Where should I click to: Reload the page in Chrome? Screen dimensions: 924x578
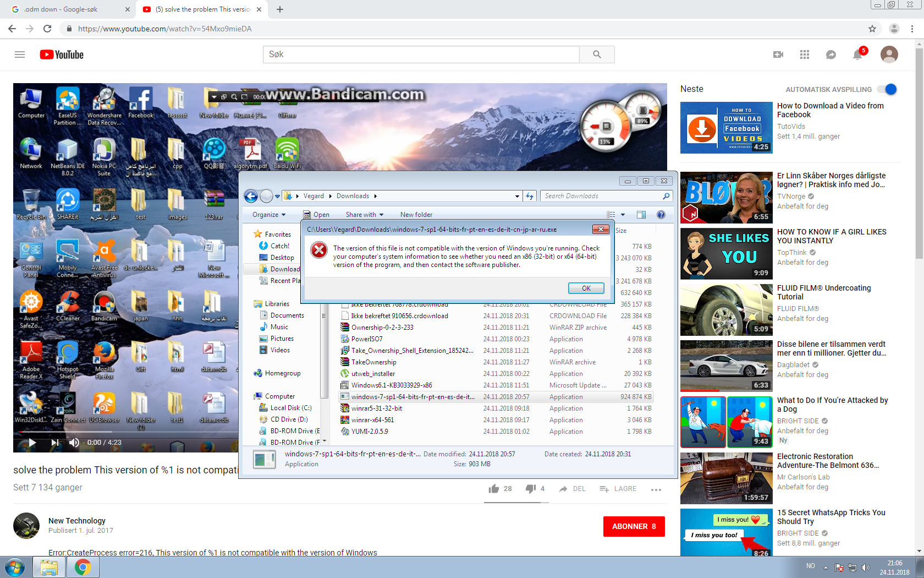coord(47,29)
